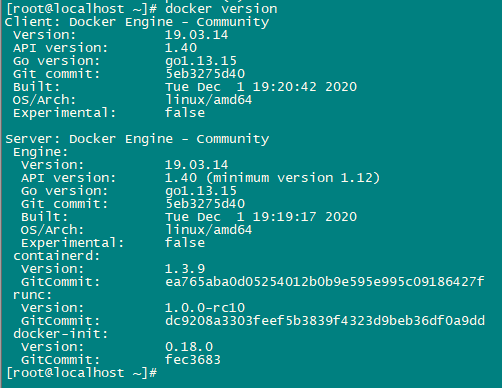Click the runc GitCommit hash starting dc9208
Image resolution: width=502 pixels, height=388 pixels.
(325, 321)
